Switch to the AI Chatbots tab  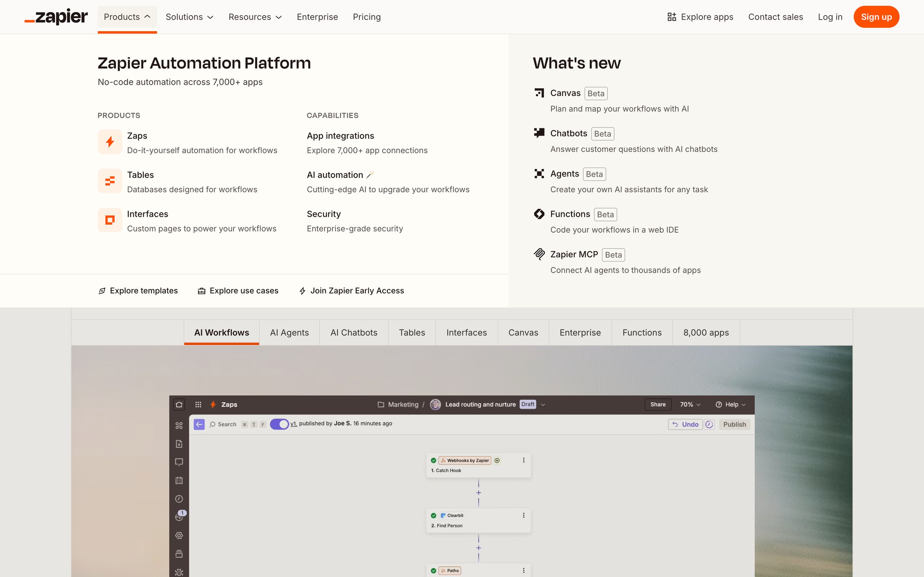[x=354, y=332]
